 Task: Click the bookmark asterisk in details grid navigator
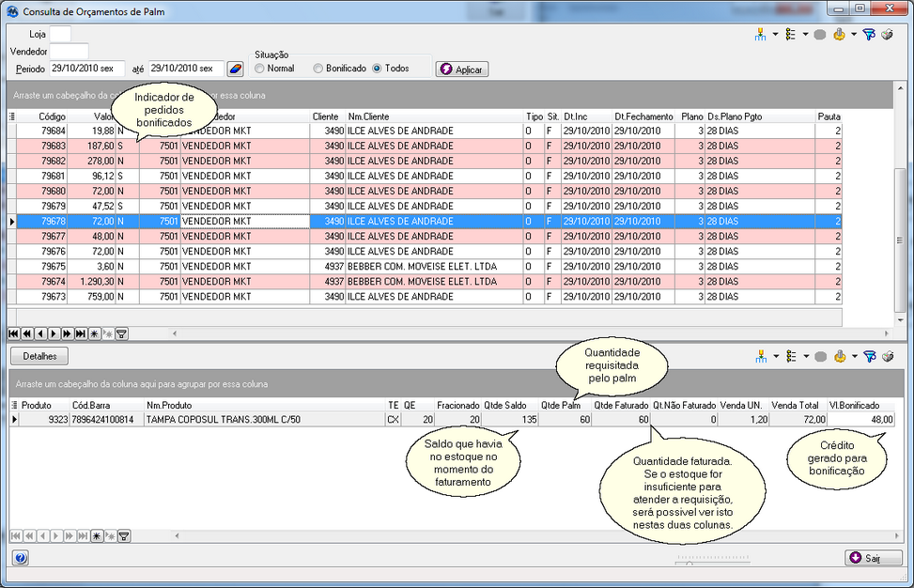point(97,535)
